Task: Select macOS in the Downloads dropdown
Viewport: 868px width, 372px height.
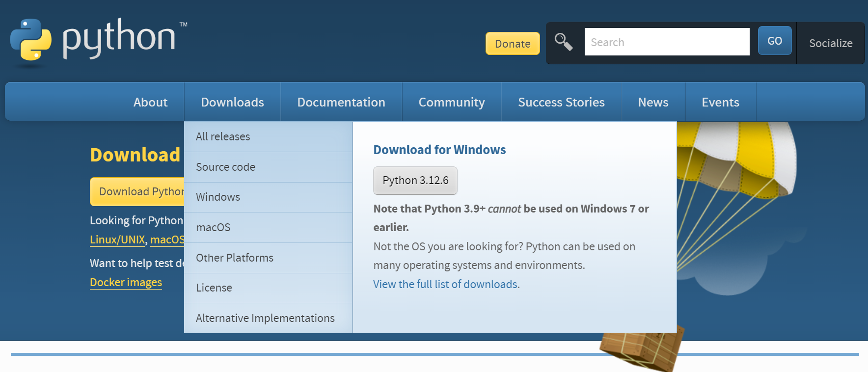Action: tap(268, 227)
